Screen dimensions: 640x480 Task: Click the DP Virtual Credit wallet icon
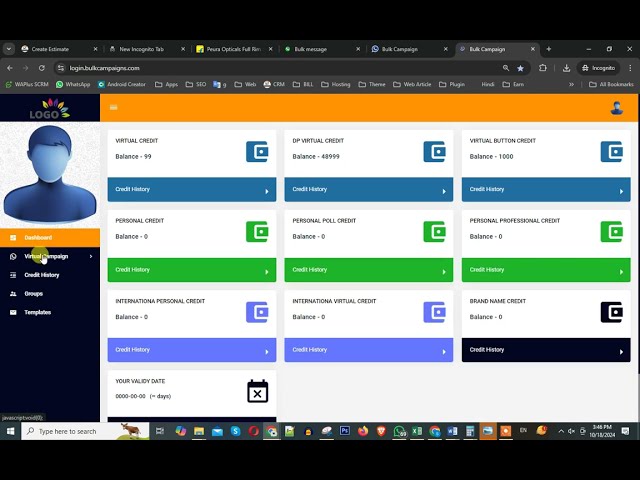(x=434, y=152)
